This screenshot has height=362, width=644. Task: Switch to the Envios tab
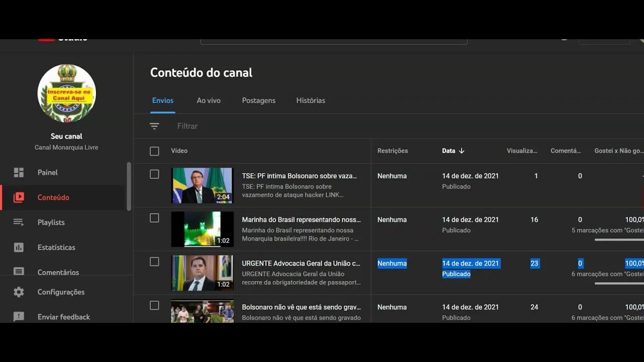click(x=163, y=101)
